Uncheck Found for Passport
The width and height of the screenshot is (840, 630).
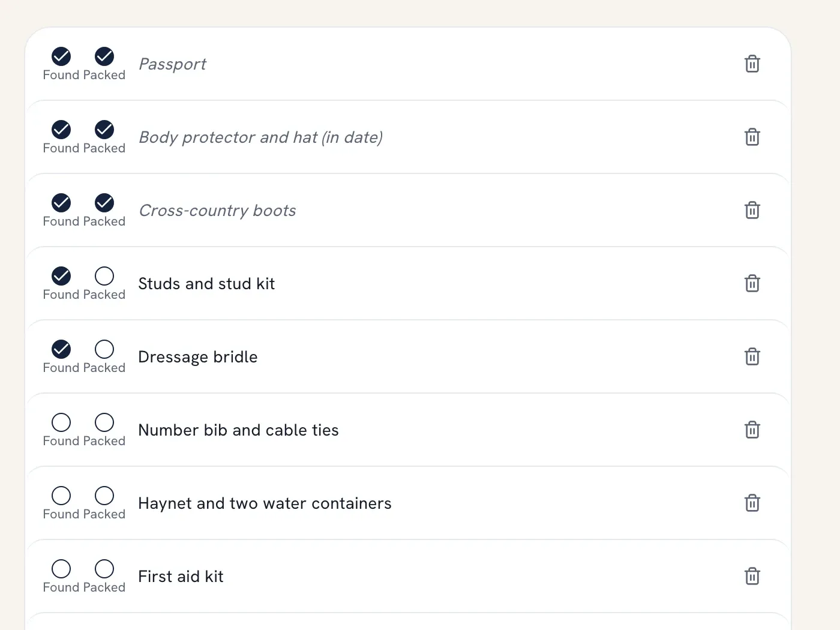61,56
